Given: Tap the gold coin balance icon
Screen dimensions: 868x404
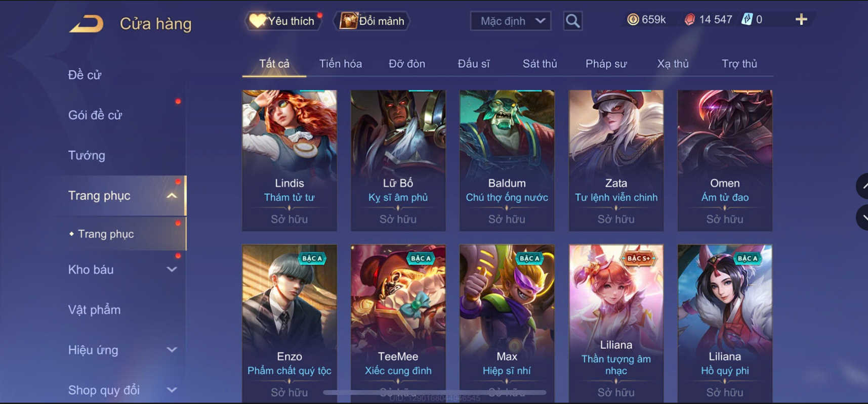Looking at the screenshot, I should (x=633, y=20).
